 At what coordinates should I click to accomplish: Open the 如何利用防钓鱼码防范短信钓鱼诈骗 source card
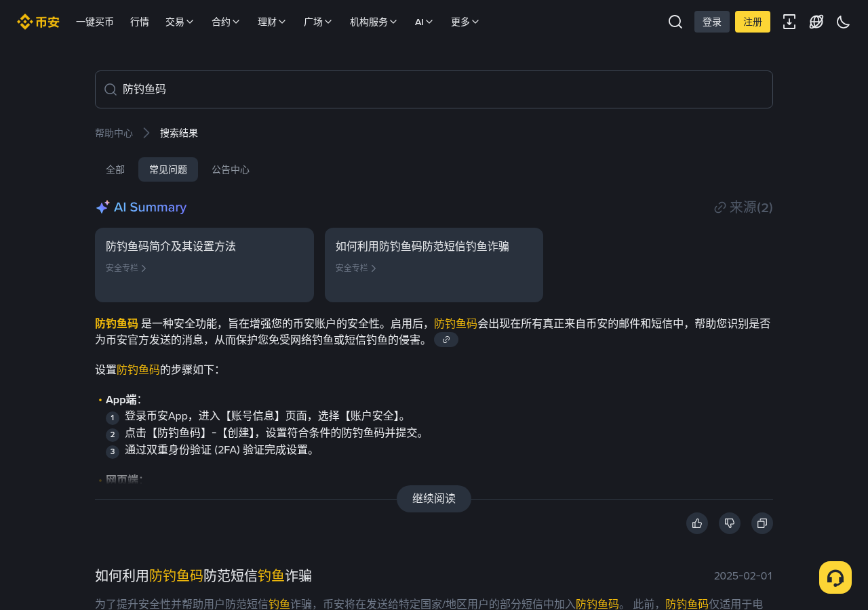tap(434, 265)
